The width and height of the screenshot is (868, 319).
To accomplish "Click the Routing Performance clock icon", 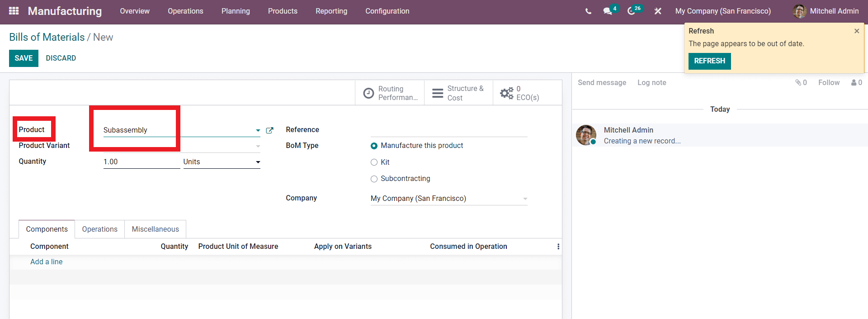I will 369,93.
